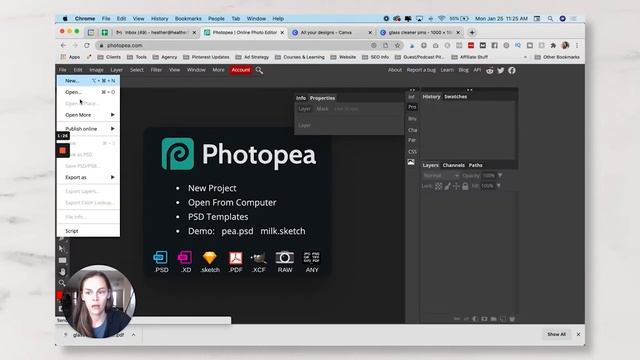Expand bookmarks overflow chevron
This screenshot has height=360, width=640.
(x=525, y=57)
